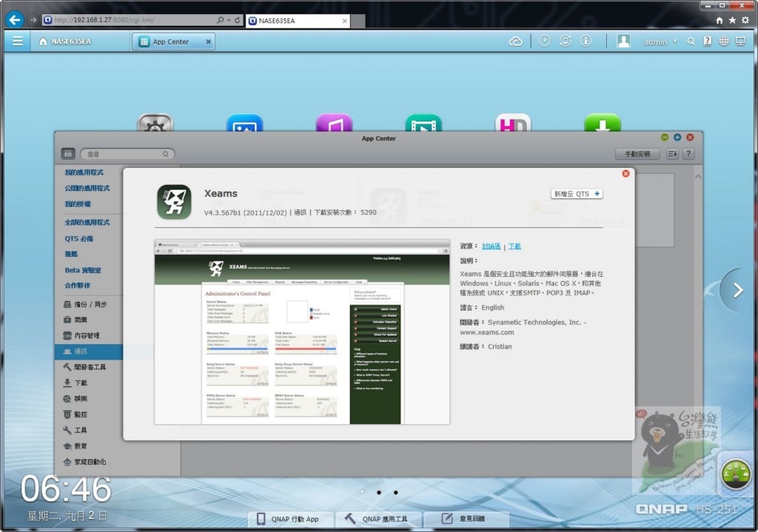Click the browser back button

tap(15, 20)
